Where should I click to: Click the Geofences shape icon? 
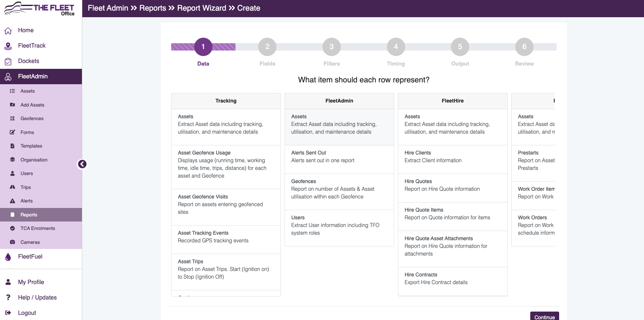tap(12, 119)
